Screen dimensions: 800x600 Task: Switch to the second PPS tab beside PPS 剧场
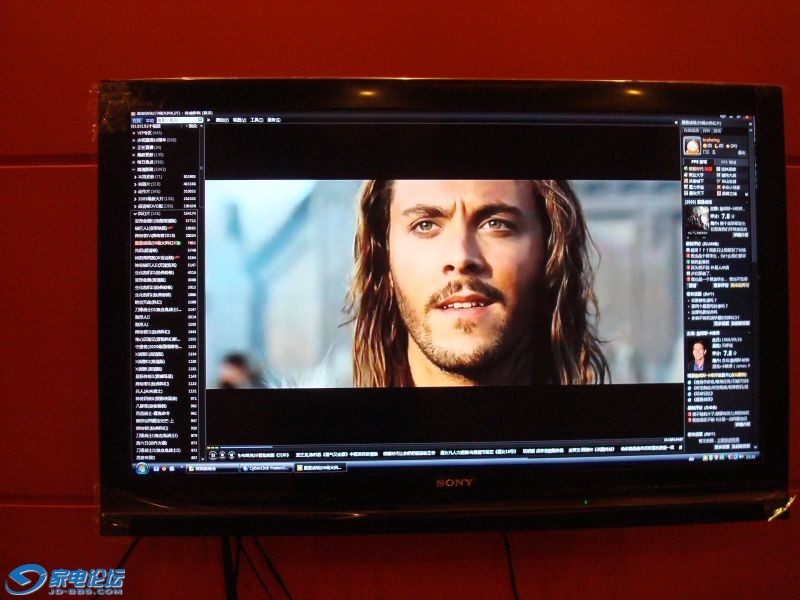coord(729,162)
